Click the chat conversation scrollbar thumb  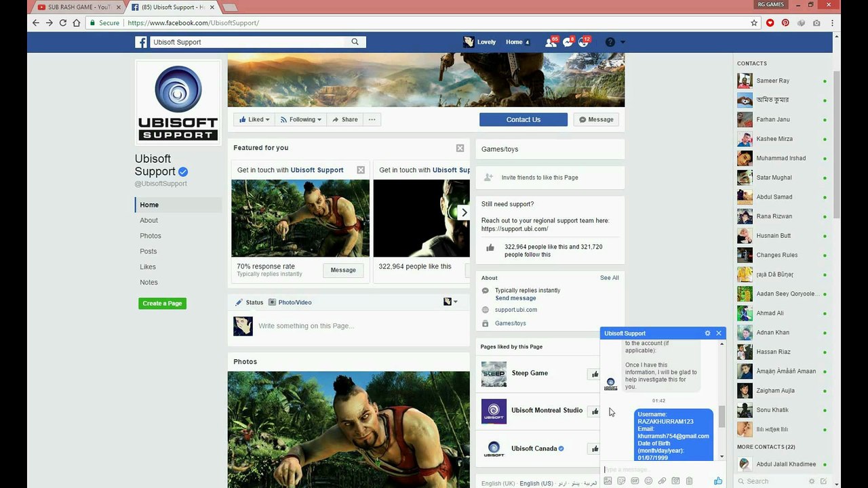click(x=722, y=417)
